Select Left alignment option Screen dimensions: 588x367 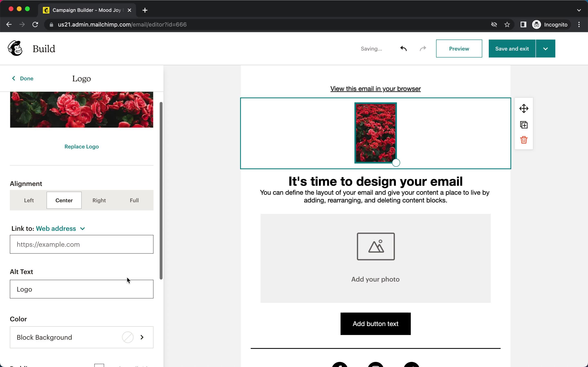coord(29,200)
